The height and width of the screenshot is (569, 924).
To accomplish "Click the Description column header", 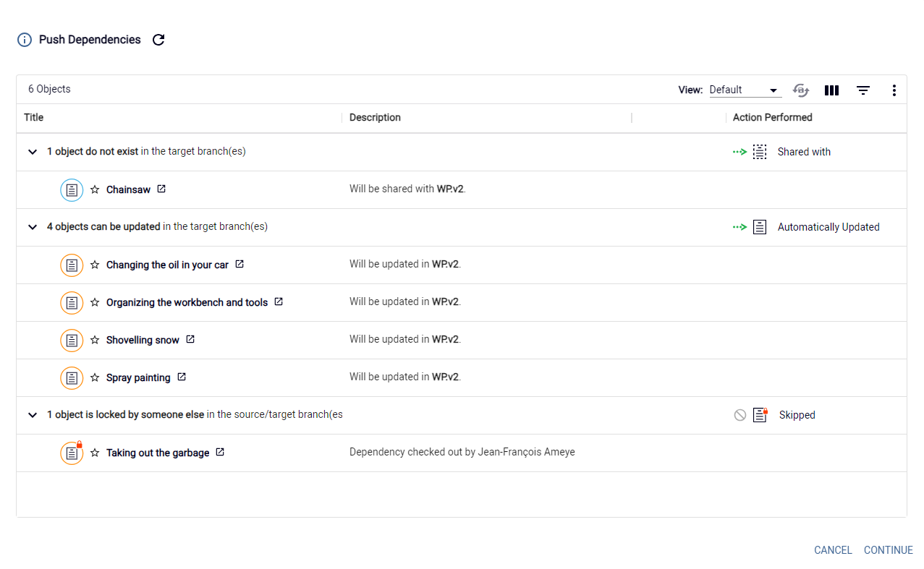I will (x=375, y=117).
